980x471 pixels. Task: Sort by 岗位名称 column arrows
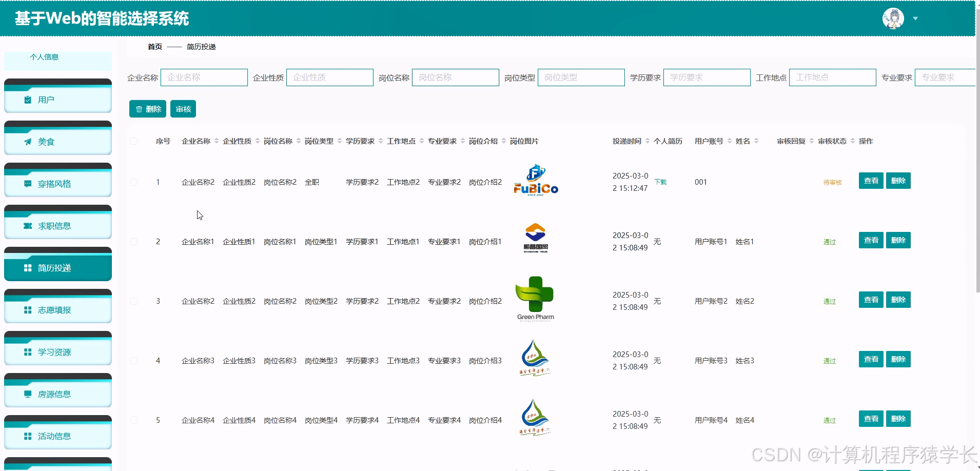pos(299,141)
